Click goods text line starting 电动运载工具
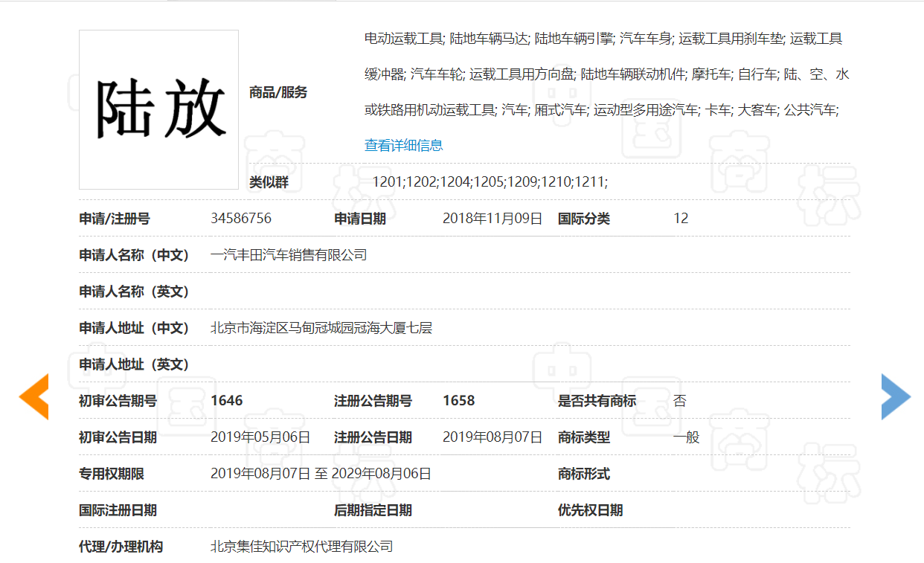The width and height of the screenshot is (924, 563). [x=603, y=39]
